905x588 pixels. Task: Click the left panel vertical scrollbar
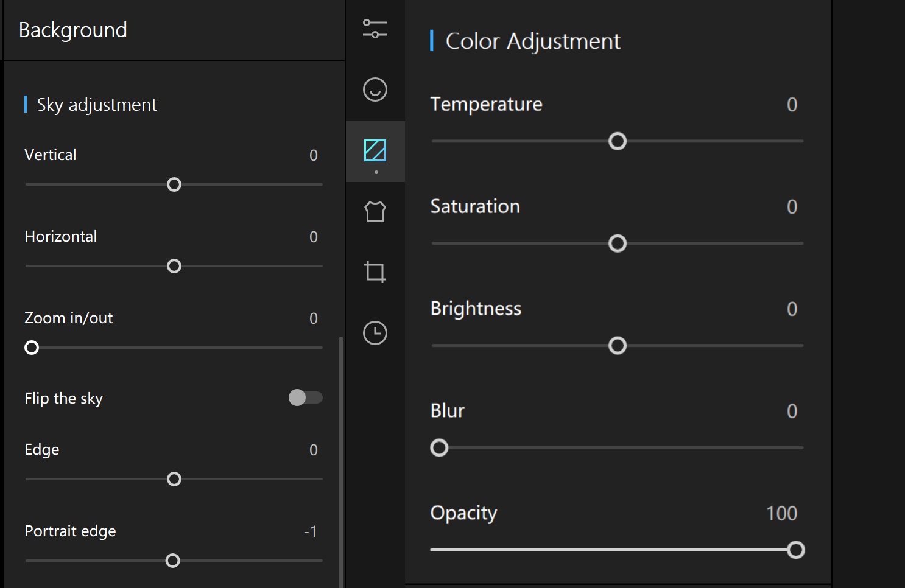coord(341,463)
